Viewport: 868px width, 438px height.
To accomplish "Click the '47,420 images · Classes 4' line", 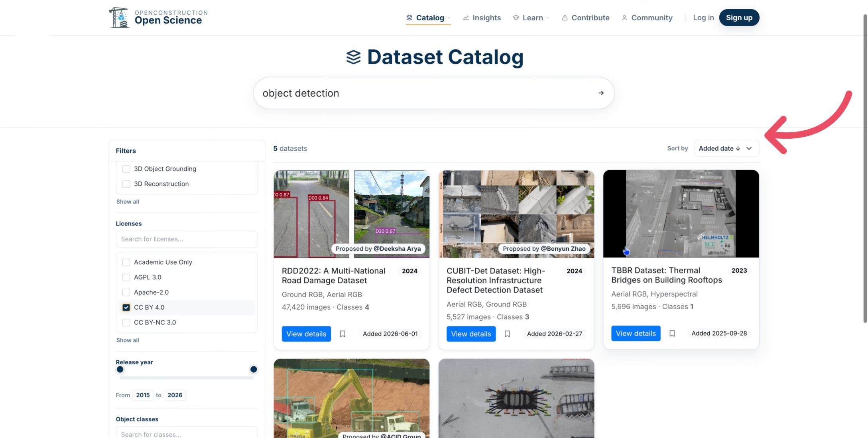I will click(x=325, y=307).
